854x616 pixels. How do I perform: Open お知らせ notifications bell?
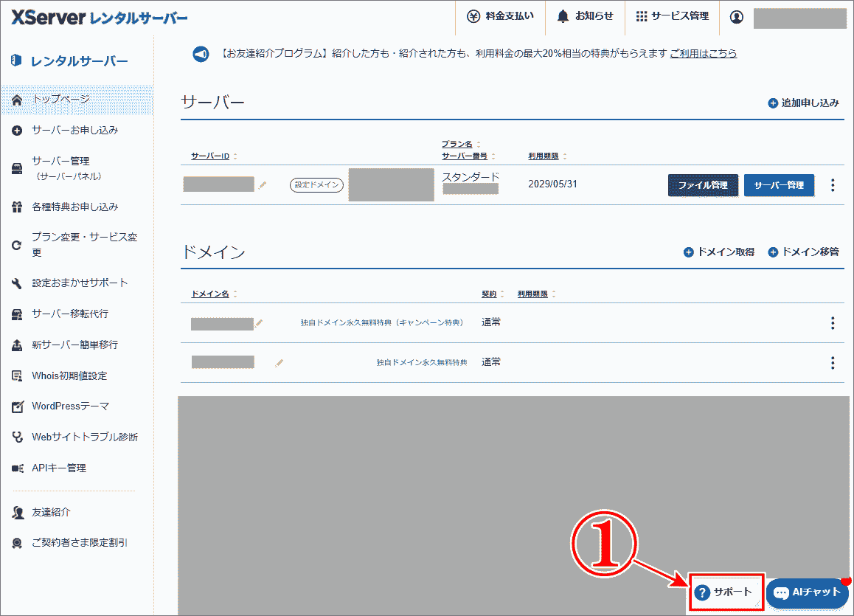click(585, 16)
